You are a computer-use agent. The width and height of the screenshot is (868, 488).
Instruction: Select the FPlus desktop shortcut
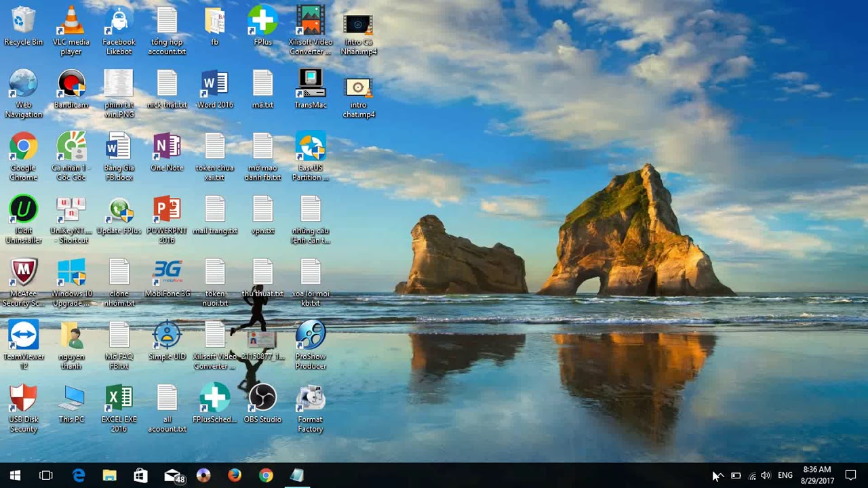[x=262, y=26]
